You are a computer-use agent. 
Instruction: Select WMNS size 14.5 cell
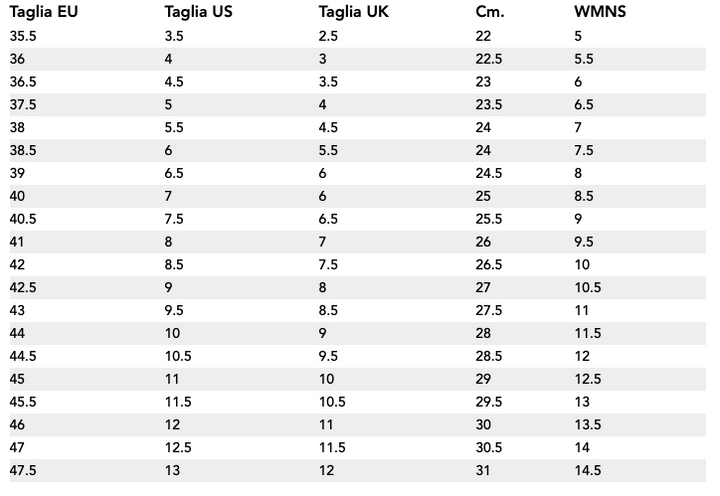(x=587, y=471)
